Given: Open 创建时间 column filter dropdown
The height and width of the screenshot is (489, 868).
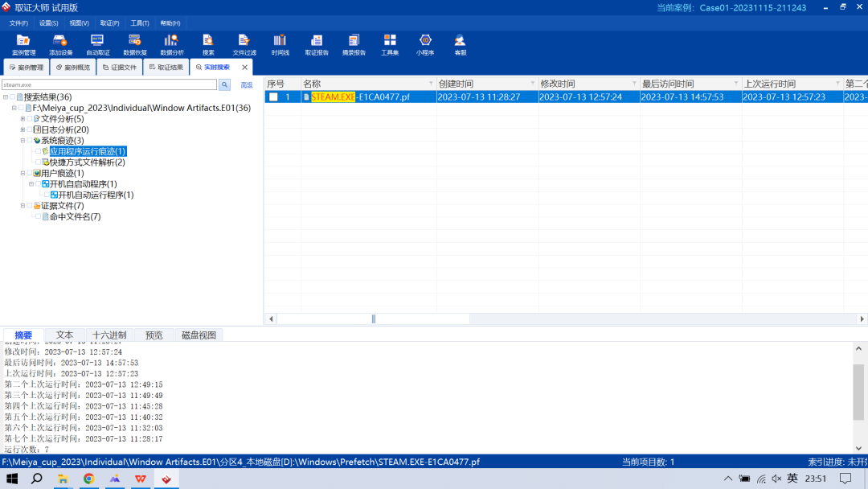Looking at the screenshot, I should 533,84.
